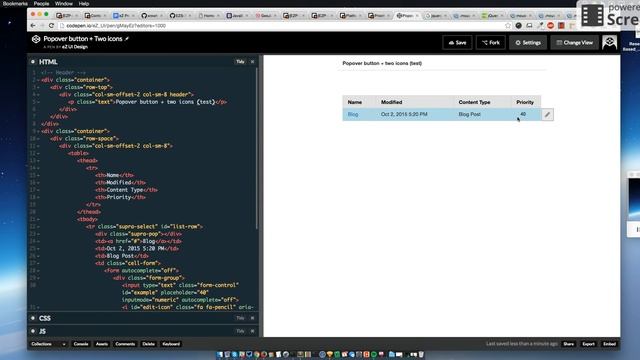Viewport: 640px width, 360px height.
Task: Open the Change View menu
Action: 575,42
